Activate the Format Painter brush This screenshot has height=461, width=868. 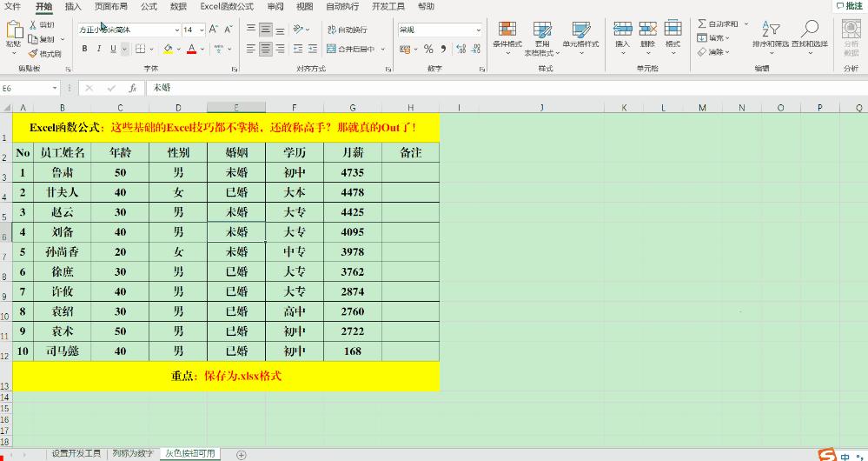click(x=33, y=54)
